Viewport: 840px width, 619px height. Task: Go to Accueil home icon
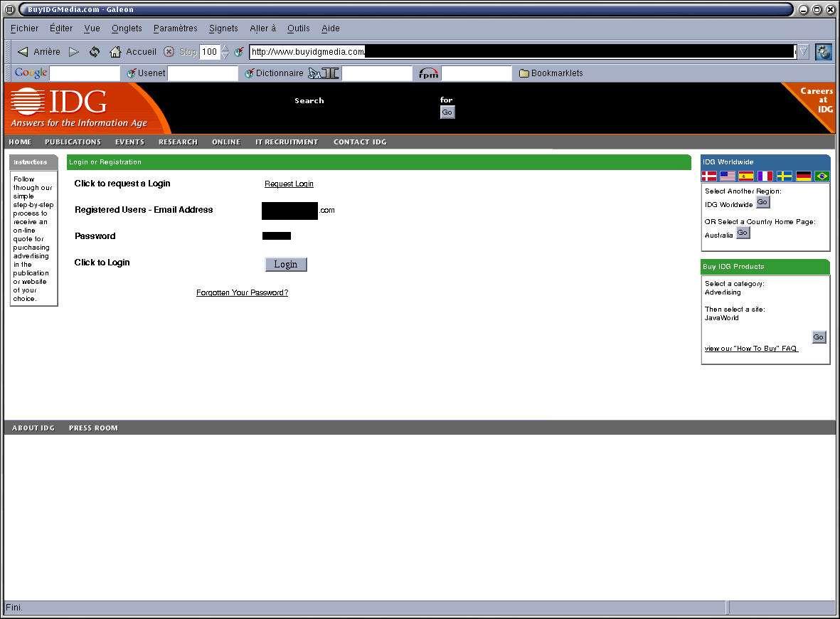click(x=132, y=51)
